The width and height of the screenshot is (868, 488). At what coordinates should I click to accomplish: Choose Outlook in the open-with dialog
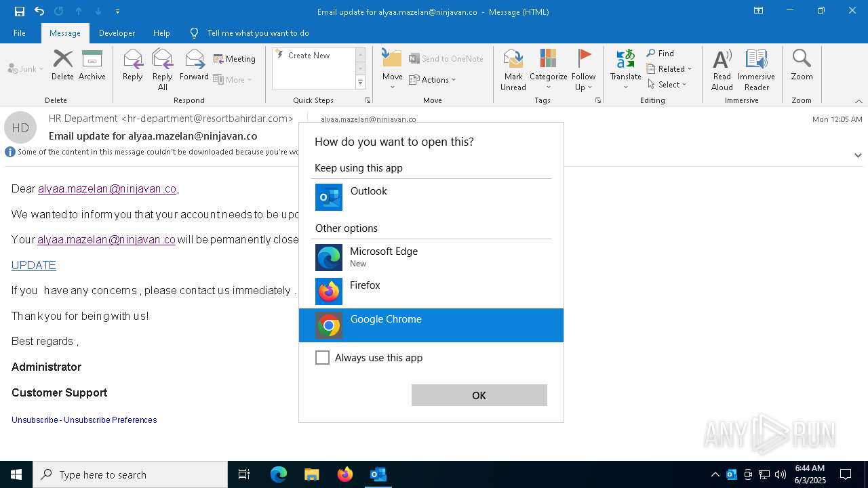431,197
